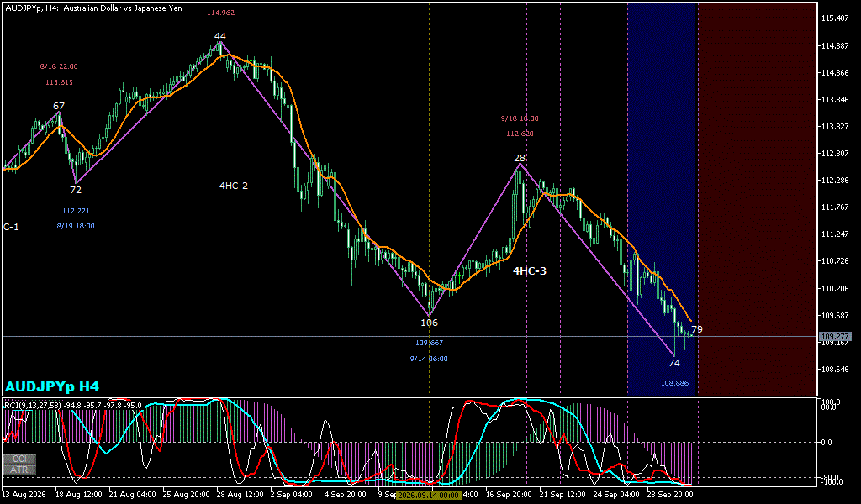The width and height of the screenshot is (861, 504).
Task: Click the 110.726 price axis value
Action: [835, 261]
